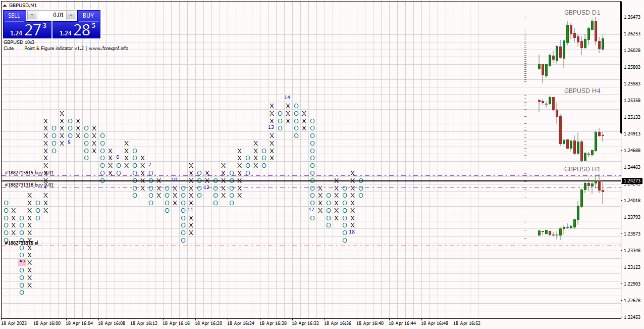Select order line #1882715915 buy 0.01

pos(29,173)
